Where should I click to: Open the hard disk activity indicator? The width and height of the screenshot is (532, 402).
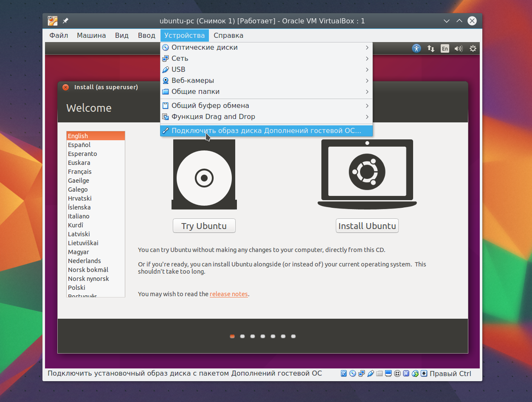pyautogui.click(x=344, y=374)
